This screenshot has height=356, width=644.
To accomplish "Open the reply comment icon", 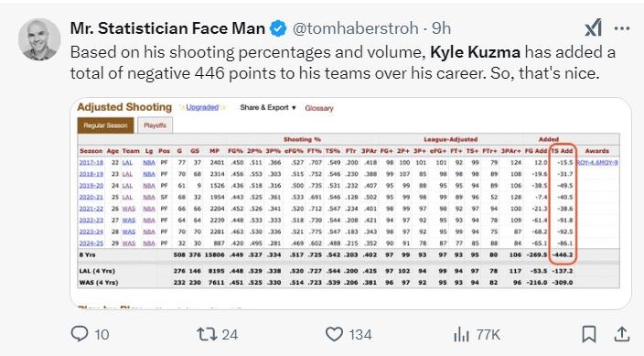I will [x=80, y=334].
